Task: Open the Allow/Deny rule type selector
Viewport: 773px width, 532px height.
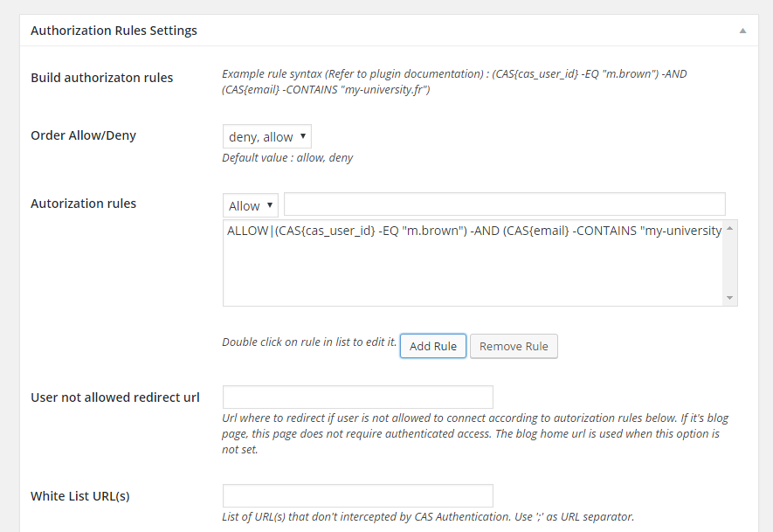Action: point(250,204)
